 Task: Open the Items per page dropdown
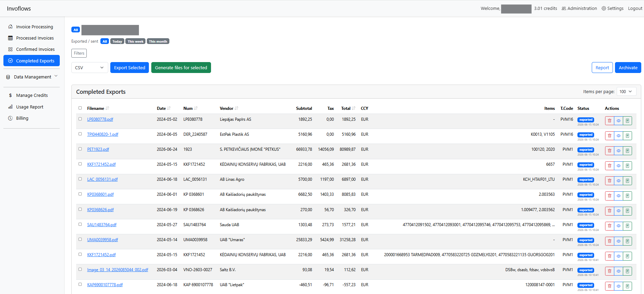coord(626,91)
